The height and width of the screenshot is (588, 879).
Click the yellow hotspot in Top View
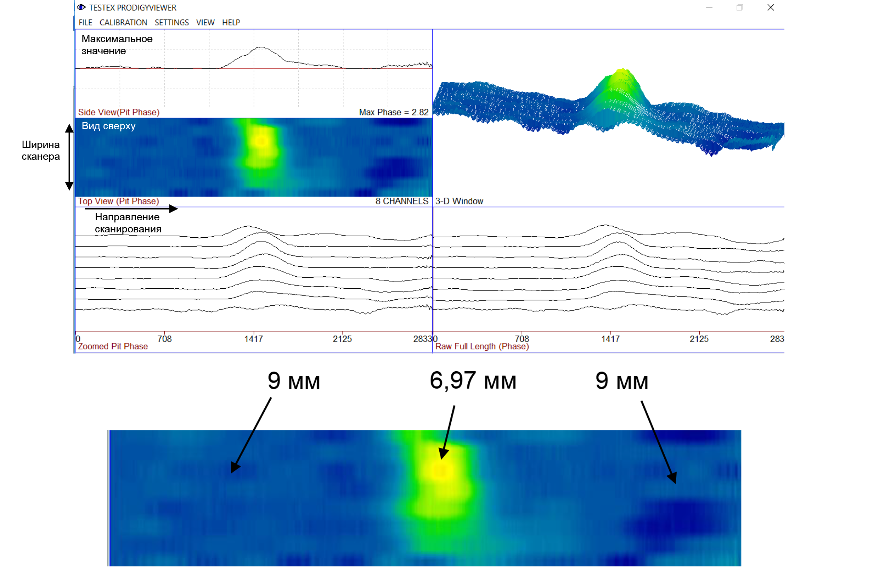coord(261,141)
